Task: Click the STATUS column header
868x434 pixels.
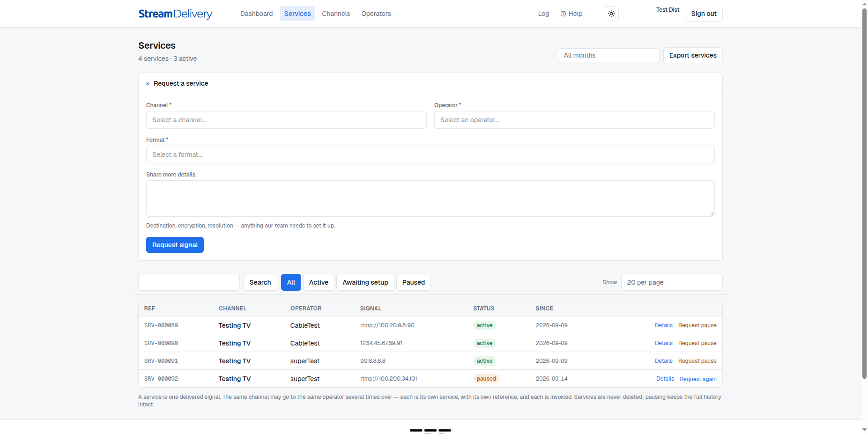Action: click(x=484, y=309)
